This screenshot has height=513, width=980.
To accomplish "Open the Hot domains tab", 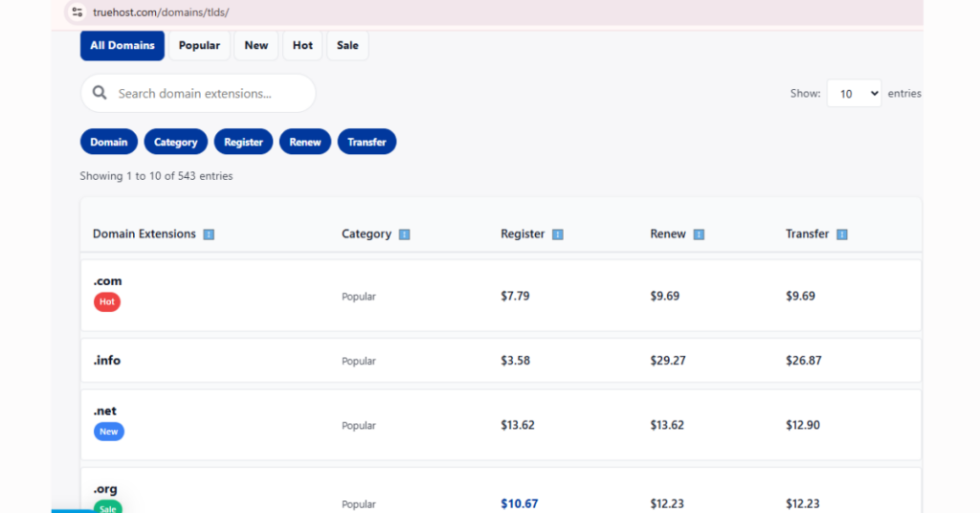I will (x=302, y=46).
